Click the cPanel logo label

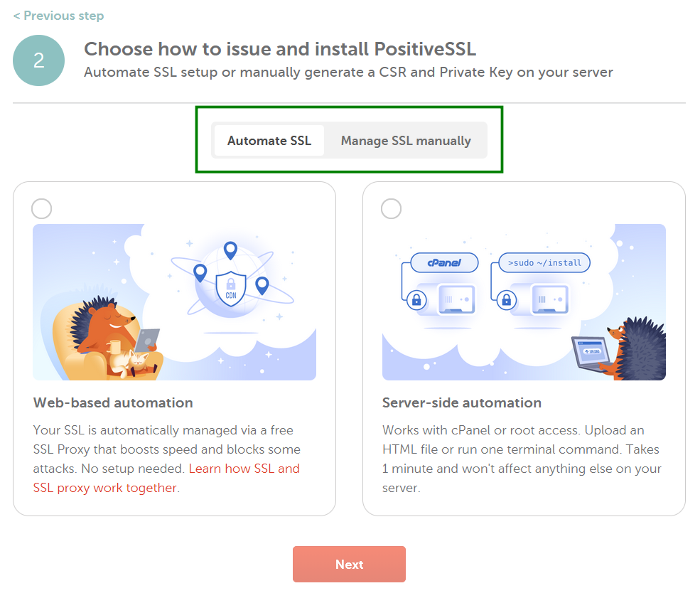(x=443, y=263)
